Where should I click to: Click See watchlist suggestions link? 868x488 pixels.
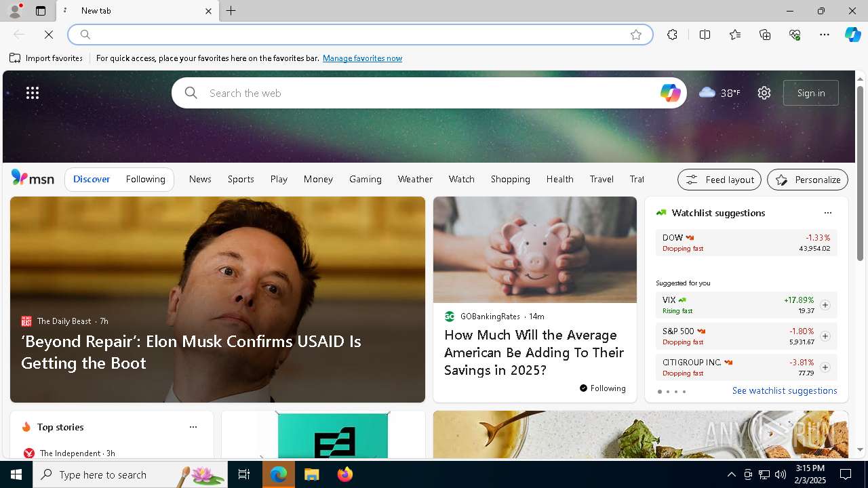click(785, 390)
